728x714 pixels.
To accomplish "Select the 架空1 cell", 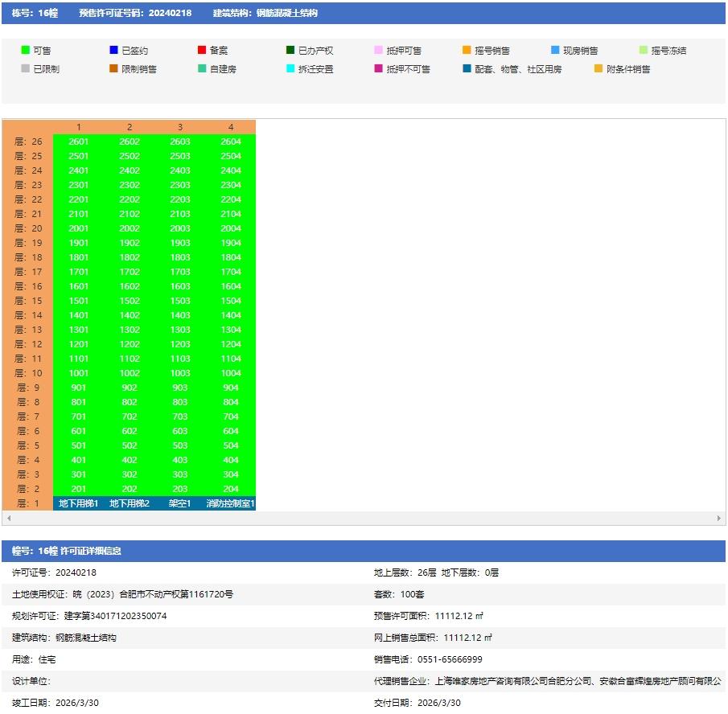I will coord(180,503).
